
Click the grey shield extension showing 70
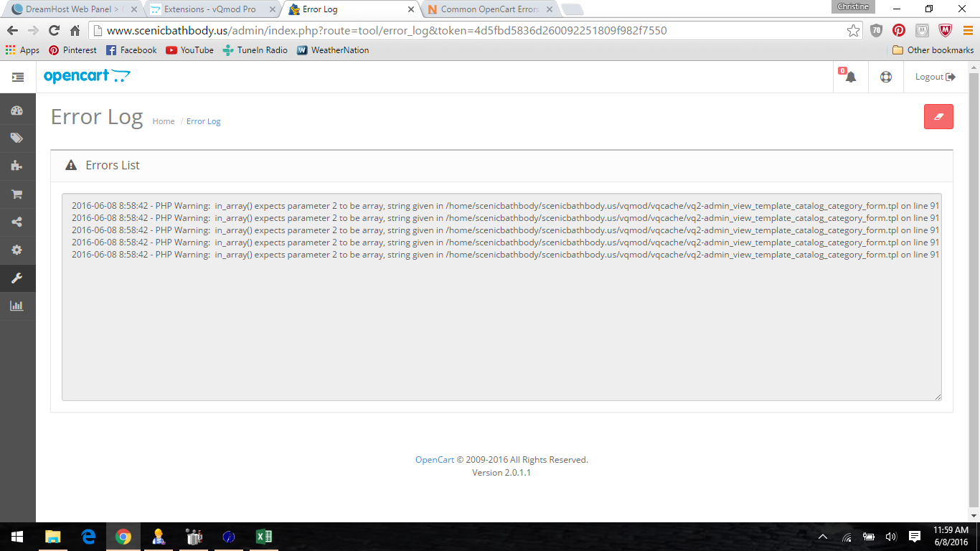coord(876,31)
